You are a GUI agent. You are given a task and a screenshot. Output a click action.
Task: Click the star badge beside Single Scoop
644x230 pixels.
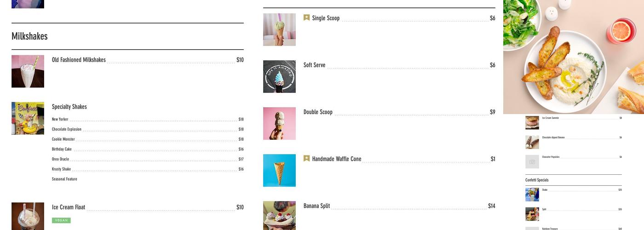[x=306, y=17]
